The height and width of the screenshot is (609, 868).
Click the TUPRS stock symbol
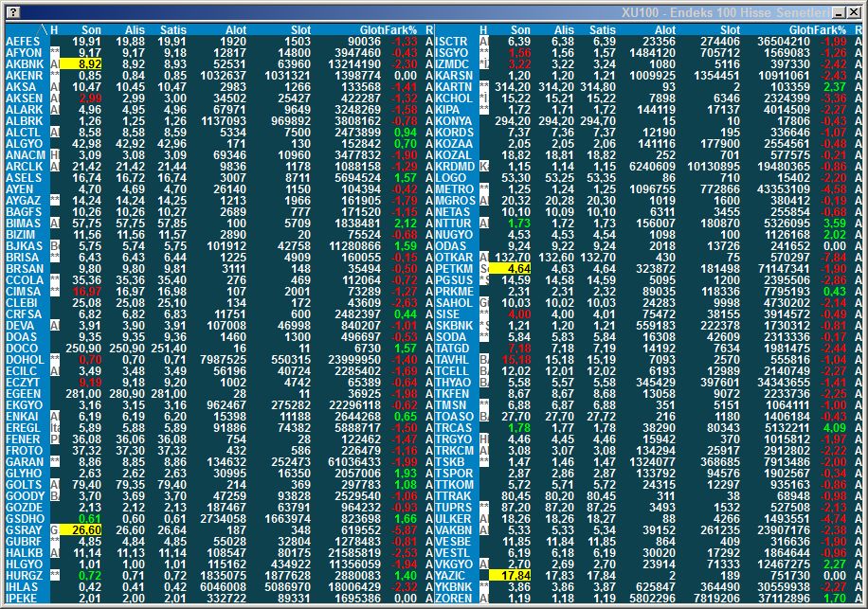453,508
